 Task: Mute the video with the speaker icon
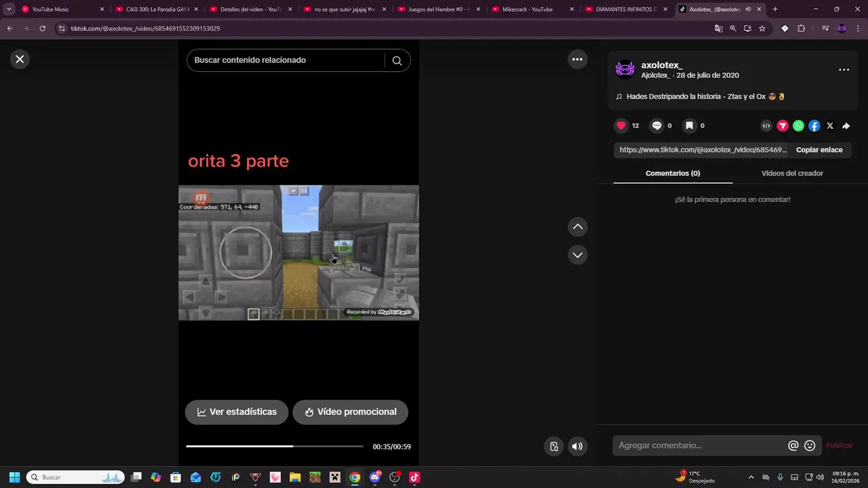577,446
